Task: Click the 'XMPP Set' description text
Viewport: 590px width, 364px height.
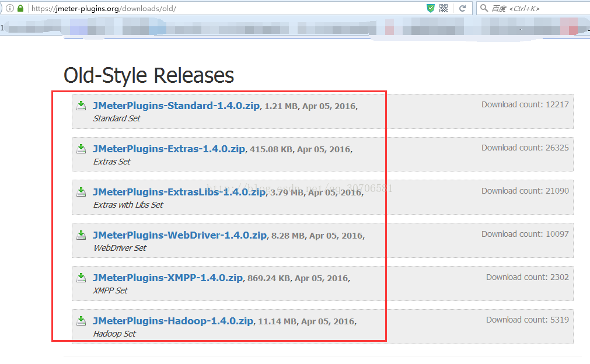Action: click(x=110, y=290)
